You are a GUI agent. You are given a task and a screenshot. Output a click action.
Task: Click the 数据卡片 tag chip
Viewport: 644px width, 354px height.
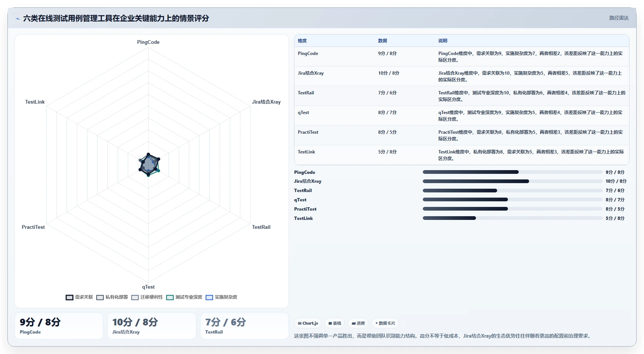click(x=386, y=323)
